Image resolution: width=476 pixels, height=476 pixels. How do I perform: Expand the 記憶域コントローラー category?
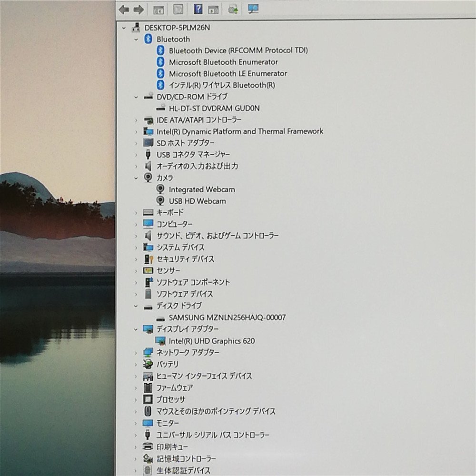click(x=136, y=459)
